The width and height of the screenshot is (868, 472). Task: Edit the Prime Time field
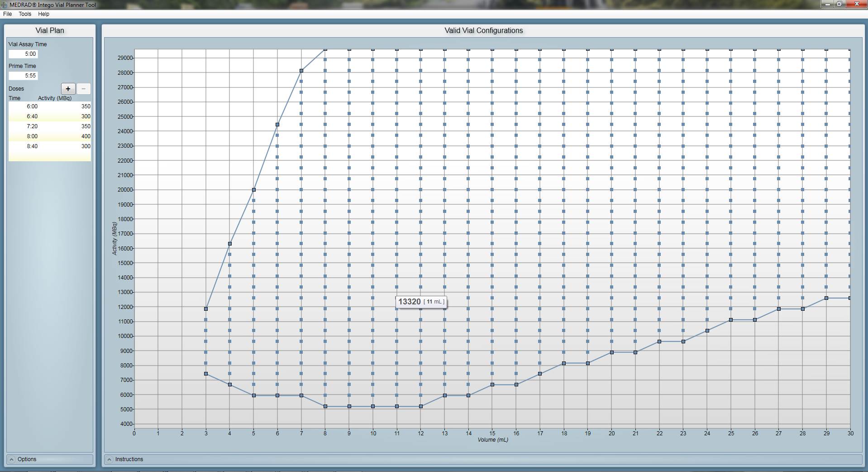coord(23,76)
